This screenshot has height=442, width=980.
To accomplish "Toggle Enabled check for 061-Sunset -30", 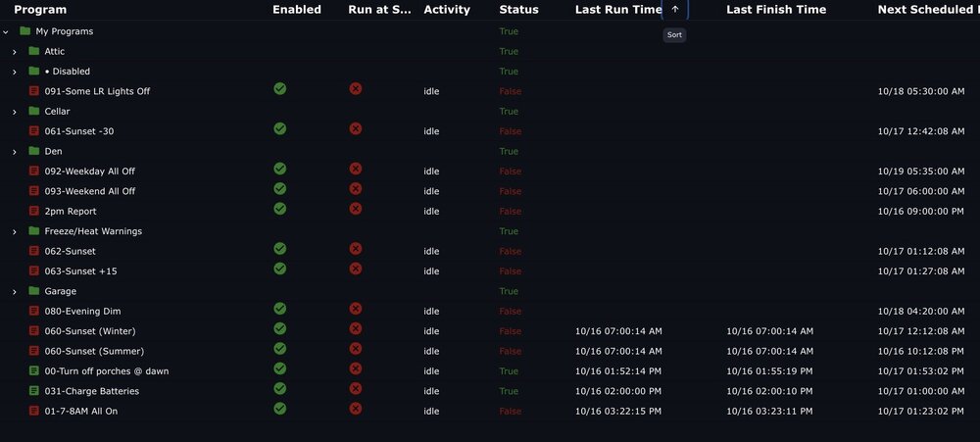I will pyautogui.click(x=280, y=128).
